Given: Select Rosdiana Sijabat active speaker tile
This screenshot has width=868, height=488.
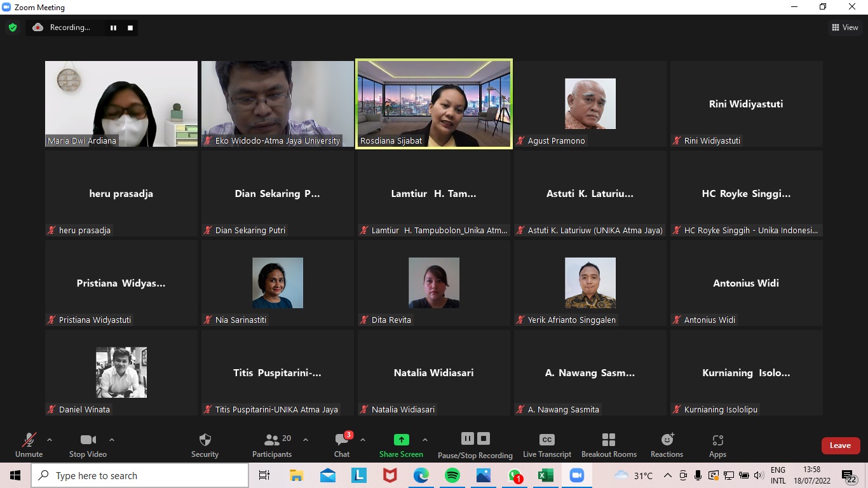Looking at the screenshot, I should [x=434, y=104].
